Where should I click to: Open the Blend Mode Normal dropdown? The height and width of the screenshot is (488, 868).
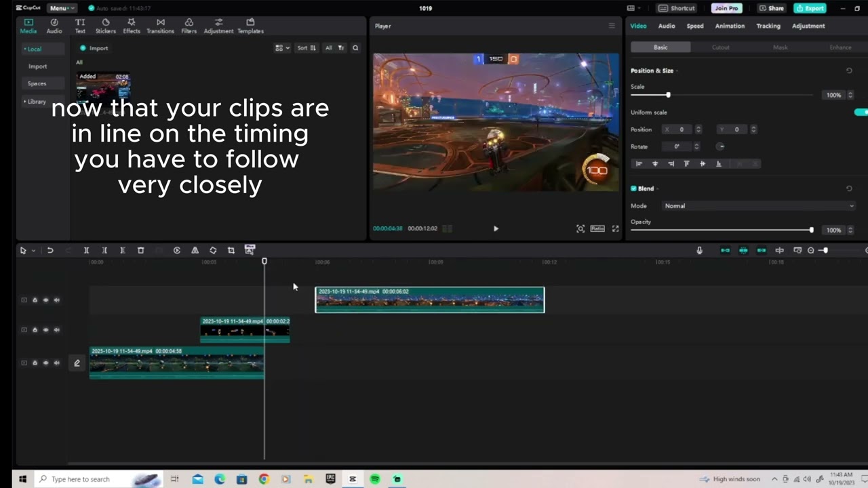758,206
